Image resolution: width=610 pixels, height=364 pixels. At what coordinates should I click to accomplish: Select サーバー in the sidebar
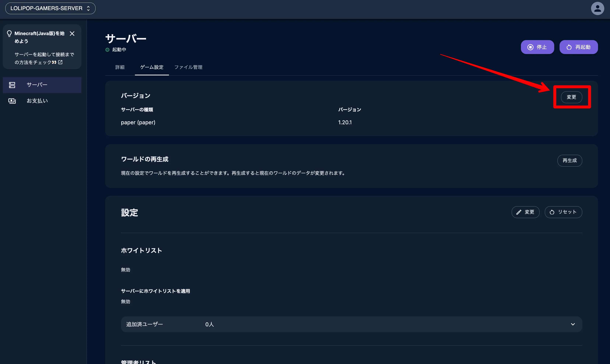coord(42,85)
